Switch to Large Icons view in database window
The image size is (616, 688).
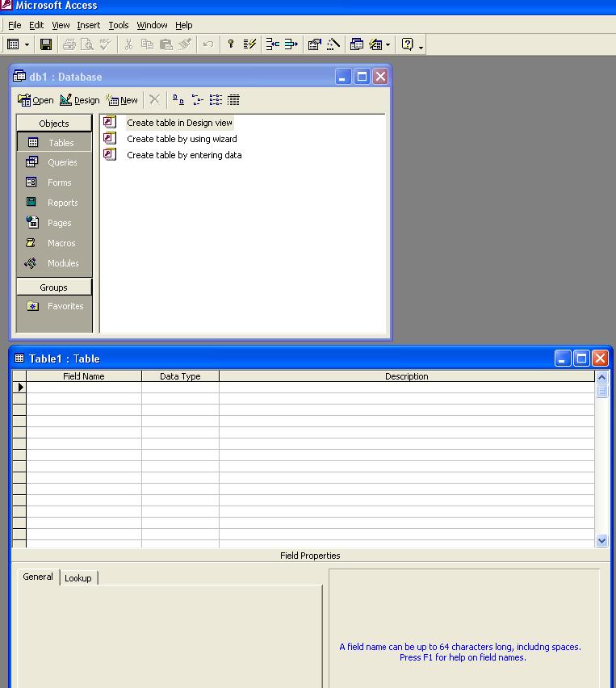178,100
